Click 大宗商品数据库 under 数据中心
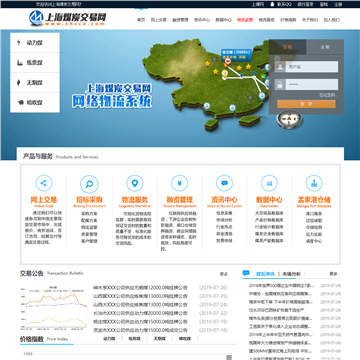This screenshot has height=360, width=360. coord(269,213)
